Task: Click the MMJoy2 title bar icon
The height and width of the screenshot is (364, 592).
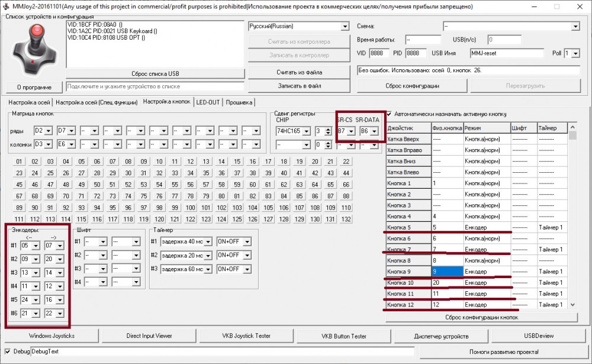Action: pyautogui.click(x=7, y=6)
